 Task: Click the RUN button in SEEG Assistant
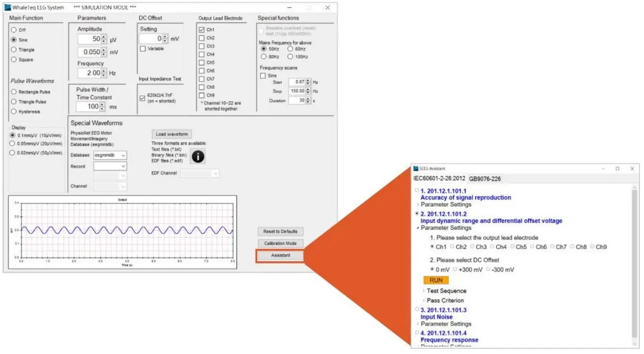pyautogui.click(x=437, y=280)
